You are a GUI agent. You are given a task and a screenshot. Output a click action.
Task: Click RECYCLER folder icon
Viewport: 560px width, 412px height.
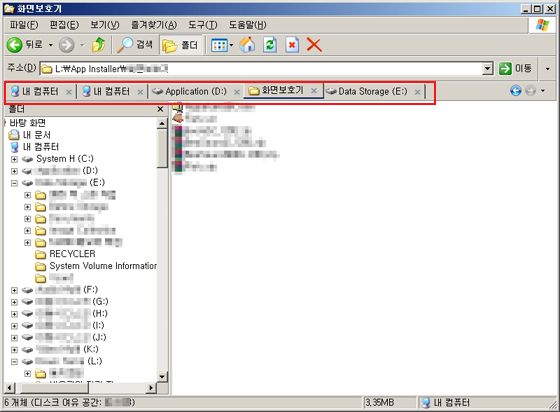pyautogui.click(x=40, y=255)
